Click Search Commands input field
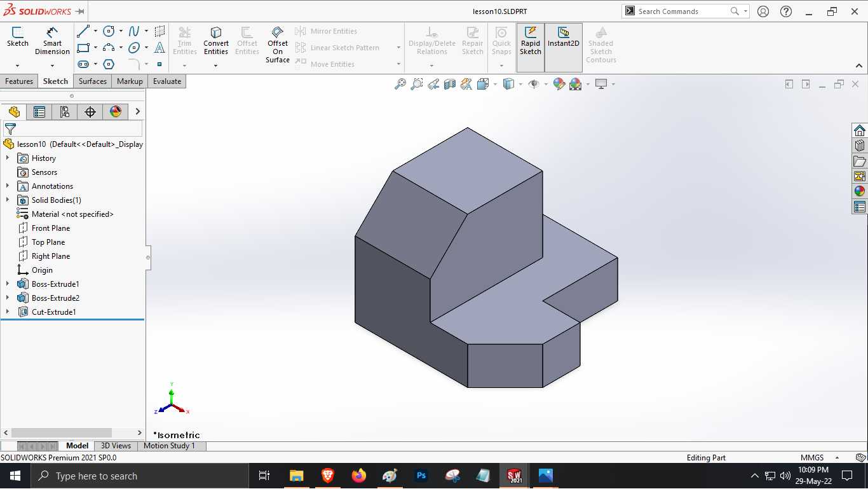Screen dimensions: 868x496 (682, 11)
